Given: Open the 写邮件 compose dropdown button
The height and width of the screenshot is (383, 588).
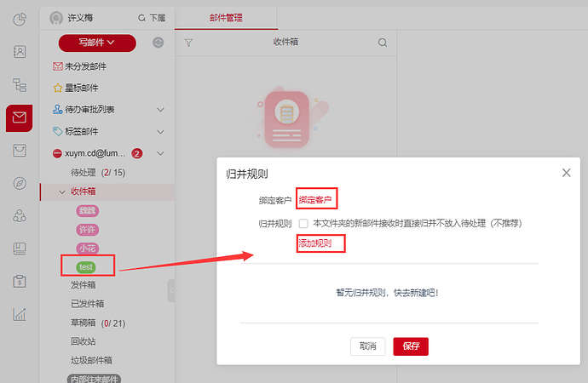Looking at the screenshot, I should pos(97,43).
